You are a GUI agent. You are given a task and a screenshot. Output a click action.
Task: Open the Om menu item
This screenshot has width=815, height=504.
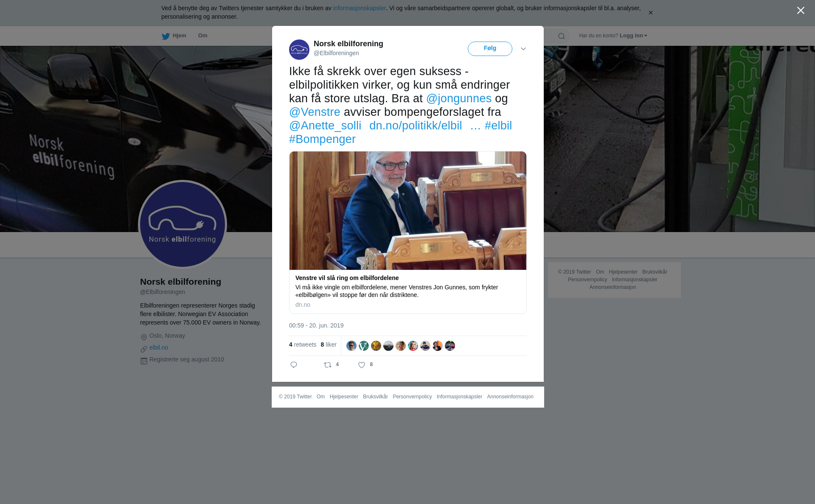tap(202, 36)
